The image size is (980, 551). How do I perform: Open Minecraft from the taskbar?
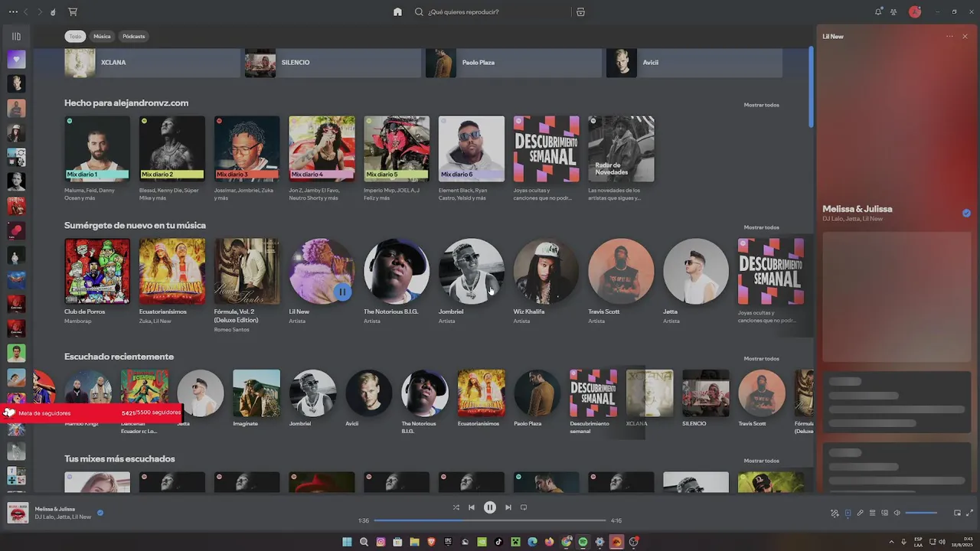click(x=515, y=542)
